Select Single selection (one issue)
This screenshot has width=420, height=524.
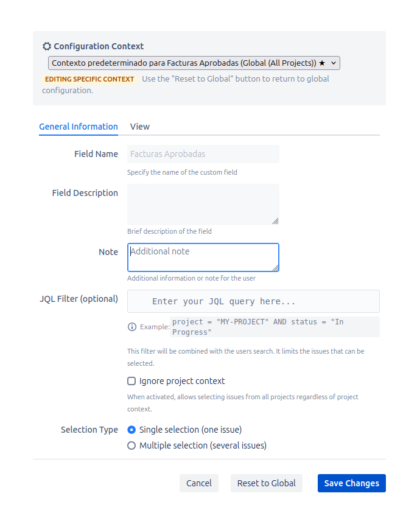tap(131, 430)
